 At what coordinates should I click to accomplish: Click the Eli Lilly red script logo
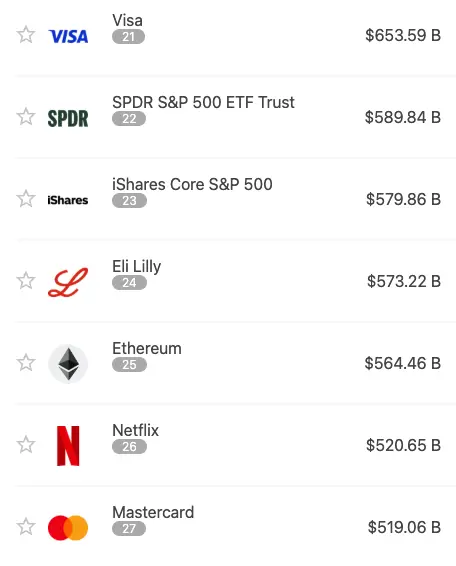point(68,282)
